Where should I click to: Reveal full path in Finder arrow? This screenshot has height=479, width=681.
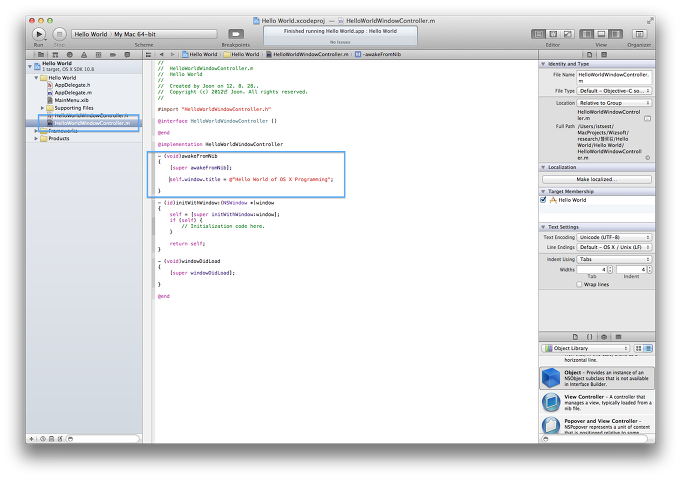(x=648, y=158)
